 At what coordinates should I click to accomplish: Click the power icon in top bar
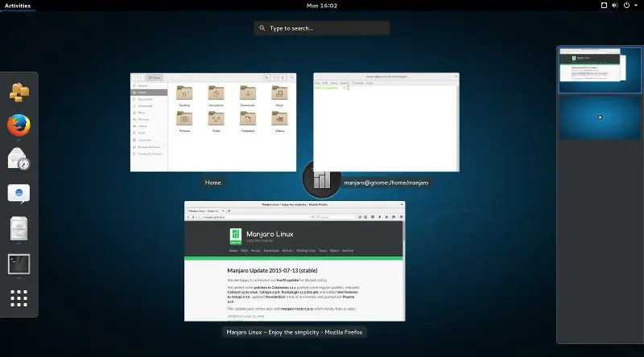click(626, 6)
